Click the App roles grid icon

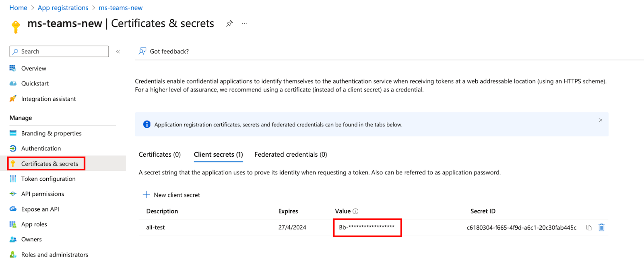tap(13, 224)
